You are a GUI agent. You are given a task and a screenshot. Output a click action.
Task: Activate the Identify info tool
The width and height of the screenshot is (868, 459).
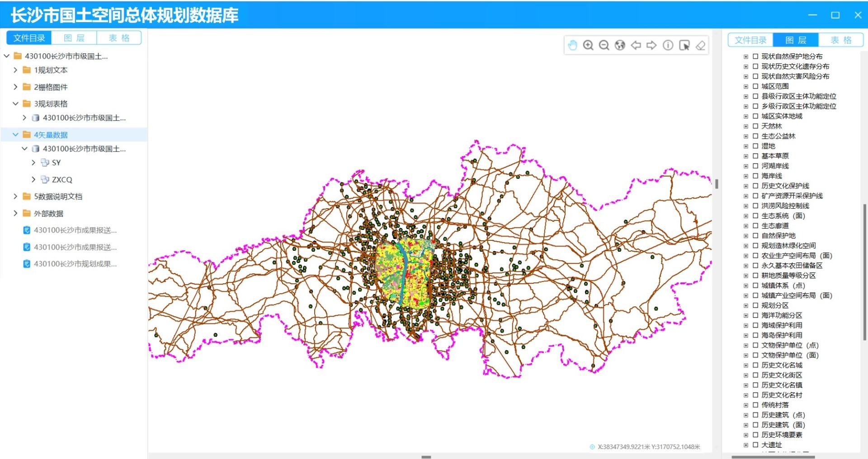668,45
